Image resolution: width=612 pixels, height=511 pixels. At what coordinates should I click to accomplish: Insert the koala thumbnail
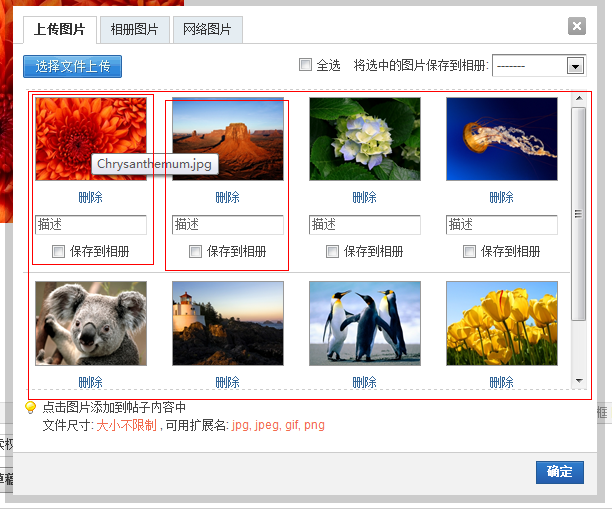[x=91, y=324]
